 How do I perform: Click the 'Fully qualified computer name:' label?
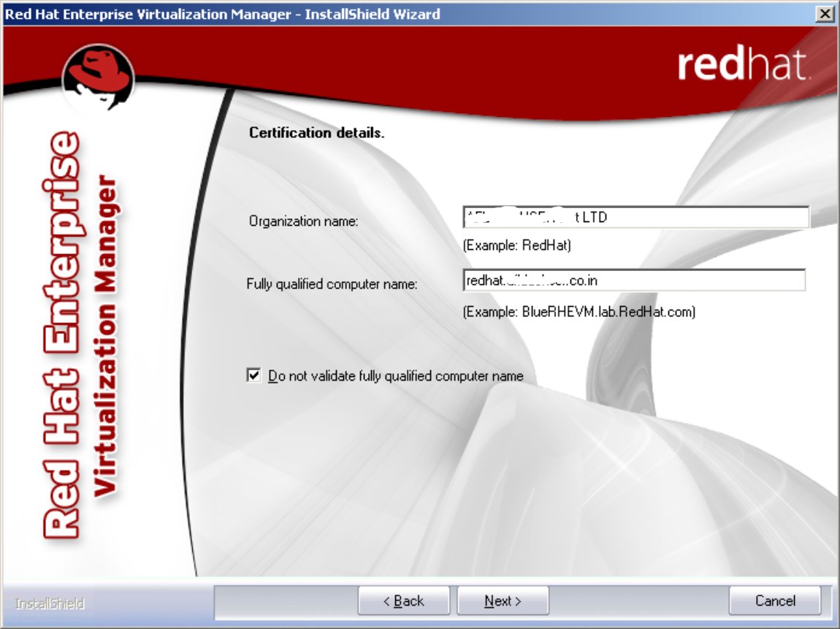332,283
